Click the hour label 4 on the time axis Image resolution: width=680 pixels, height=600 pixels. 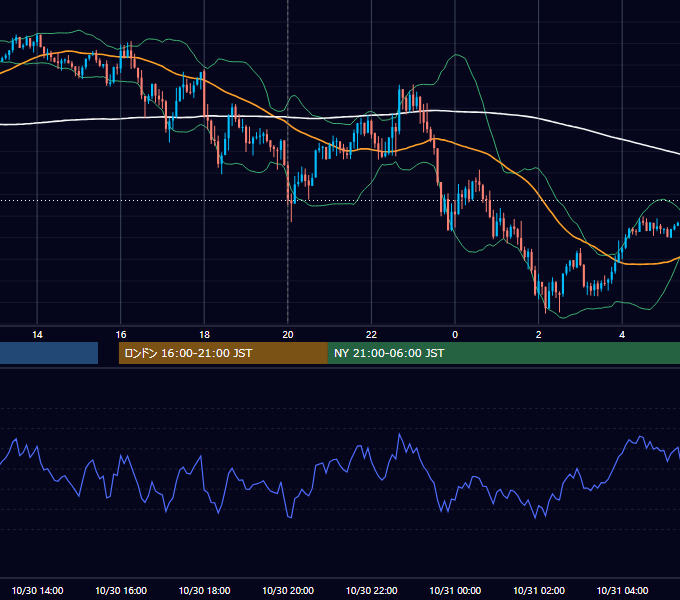[622, 335]
